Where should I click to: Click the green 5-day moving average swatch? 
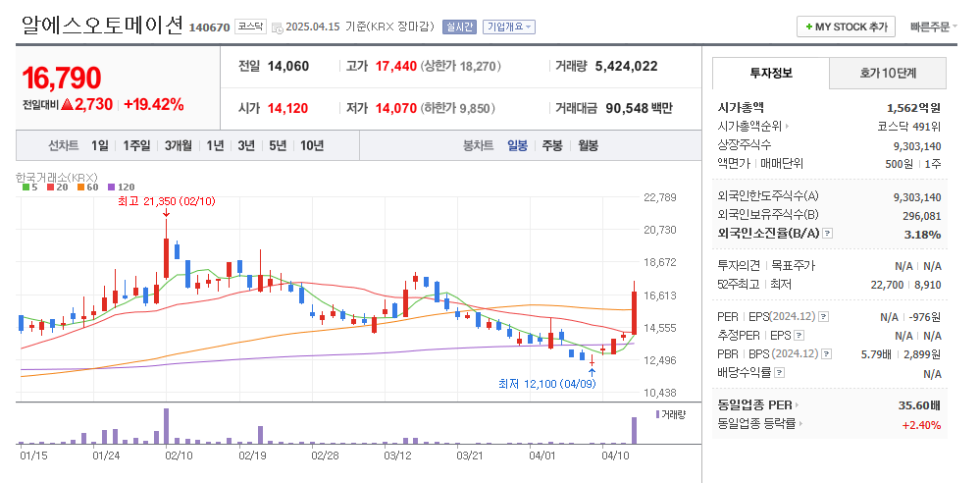[x=25, y=188]
